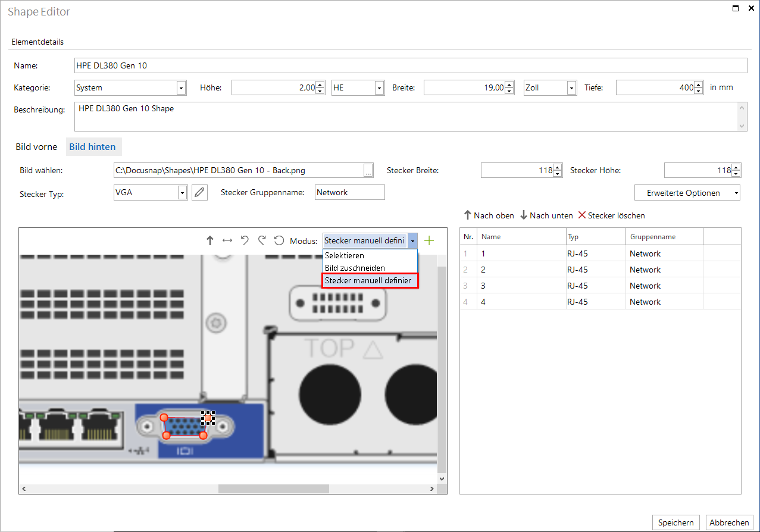Click the reset rotation circular icon
760x532 pixels.
coord(279,240)
